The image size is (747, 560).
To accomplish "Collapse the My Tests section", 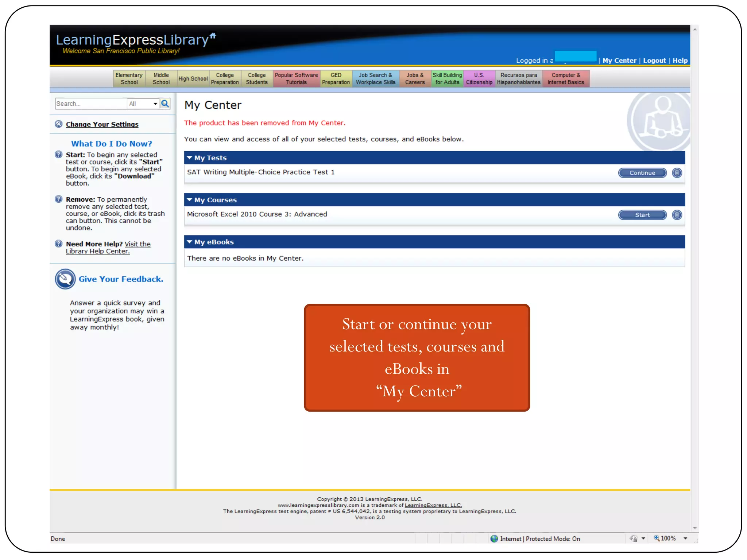I will 189,158.
